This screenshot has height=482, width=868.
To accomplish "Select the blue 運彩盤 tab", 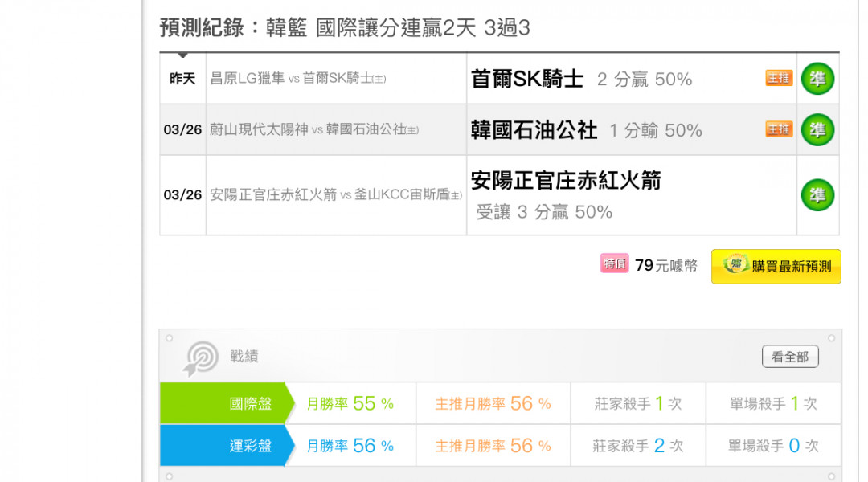I will (227, 446).
